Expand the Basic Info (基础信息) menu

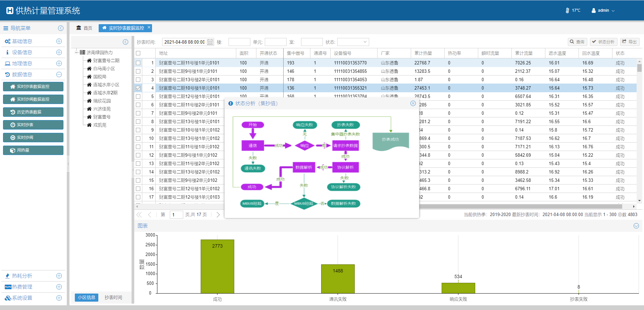[x=59, y=41]
